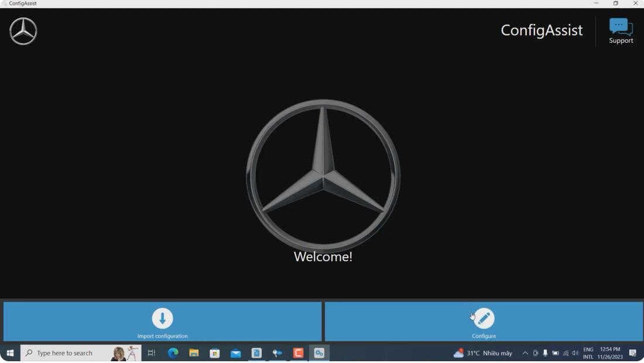Click the Import configuration button
The width and height of the screenshot is (644, 363).
162,321
